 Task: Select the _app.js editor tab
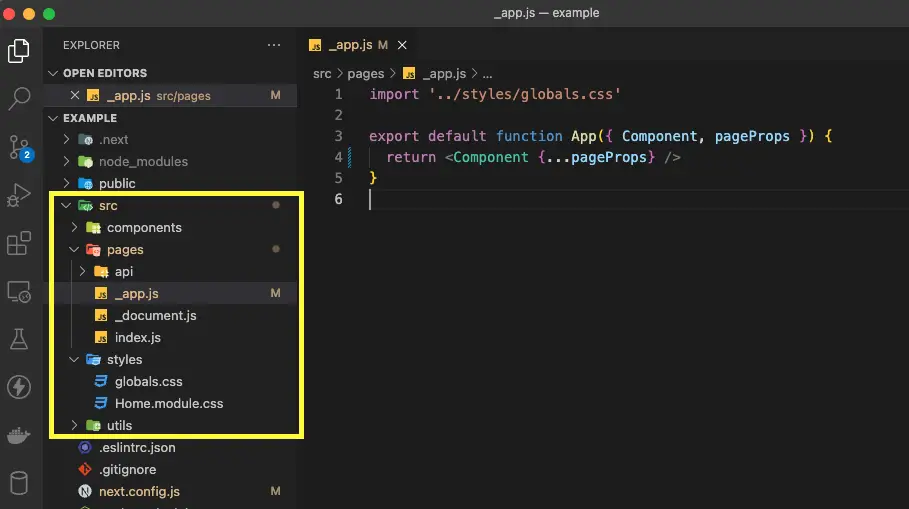357,45
